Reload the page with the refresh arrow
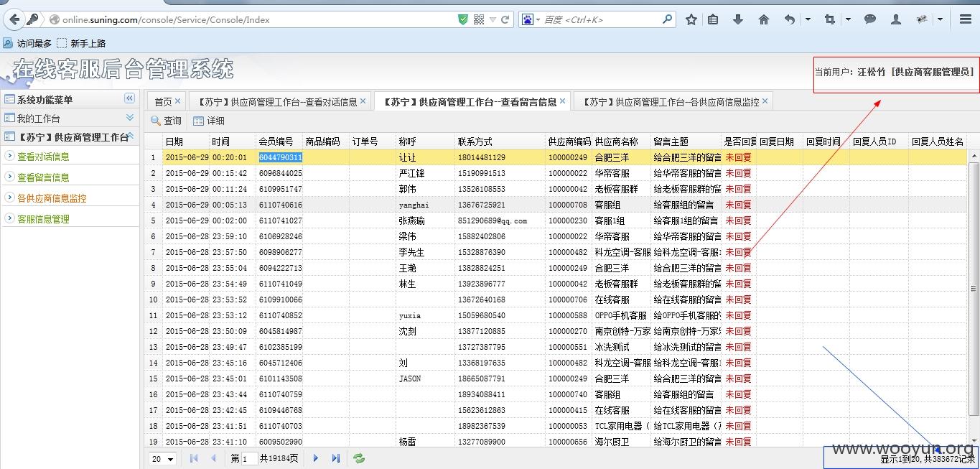Image resolution: width=980 pixels, height=469 pixels. pos(505,19)
